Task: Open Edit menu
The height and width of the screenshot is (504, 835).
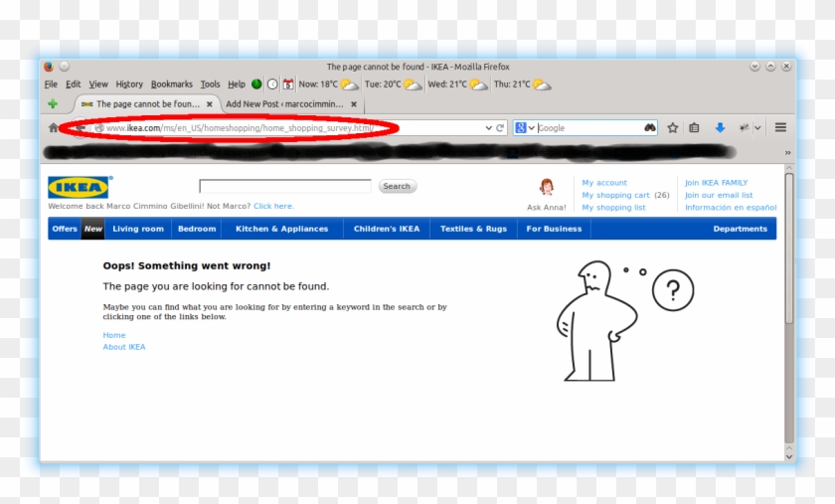Action: 73,84
